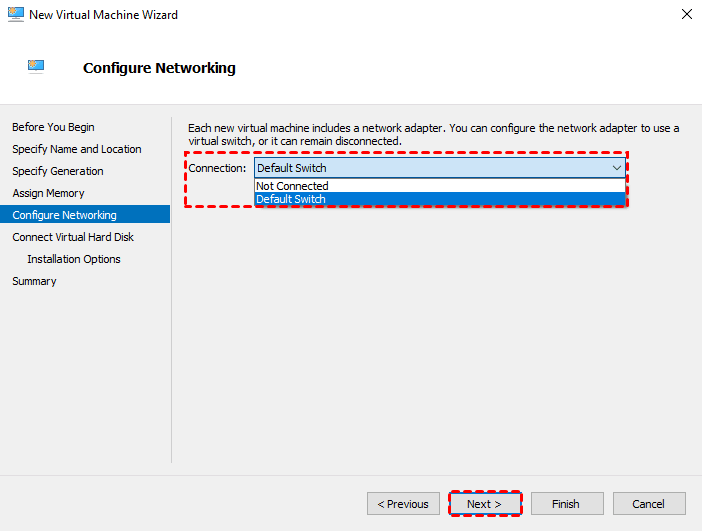
Task: Go to the Summary step
Action: 34,281
